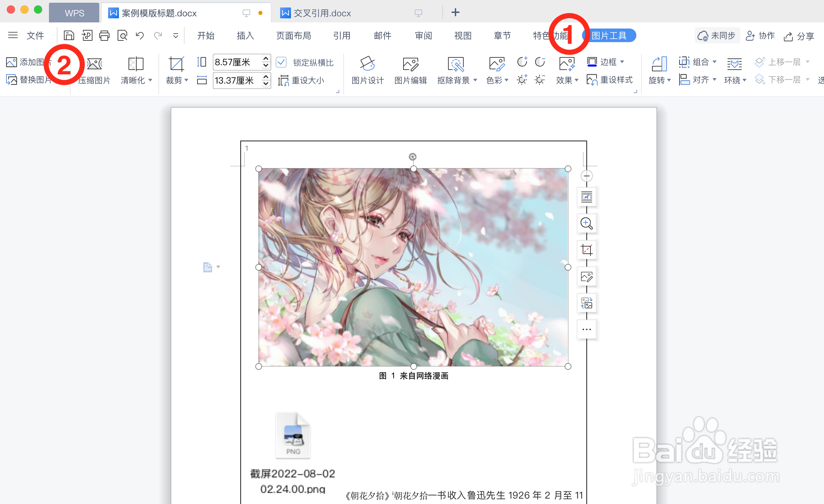Click the Undo arrow

tap(140, 35)
